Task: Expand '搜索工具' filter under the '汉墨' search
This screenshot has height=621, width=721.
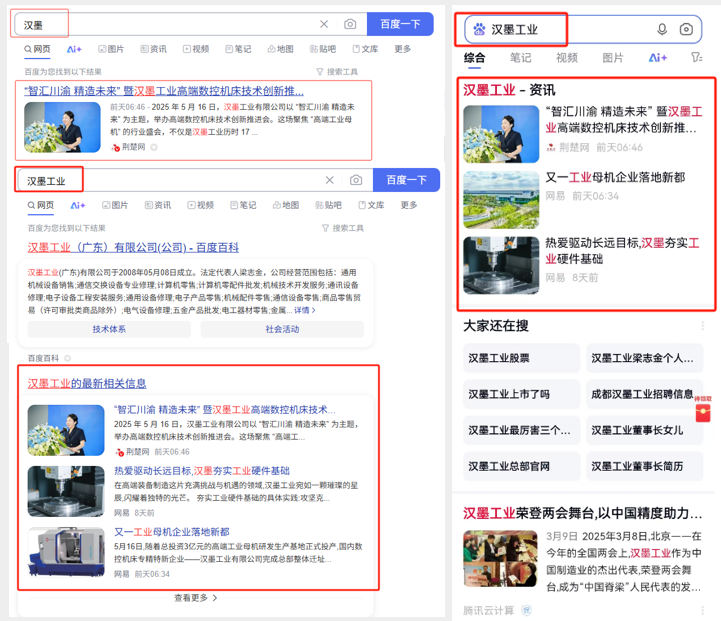Action: tap(337, 72)
